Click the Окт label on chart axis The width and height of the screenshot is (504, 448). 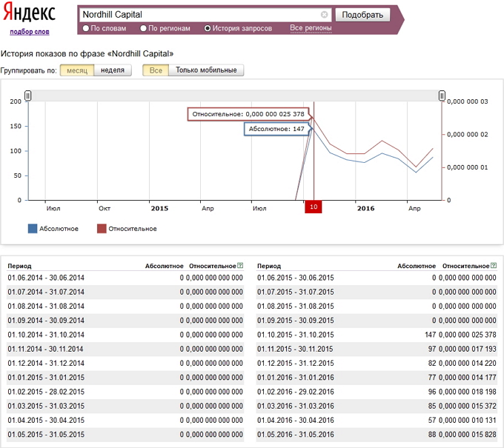(105, 208)
